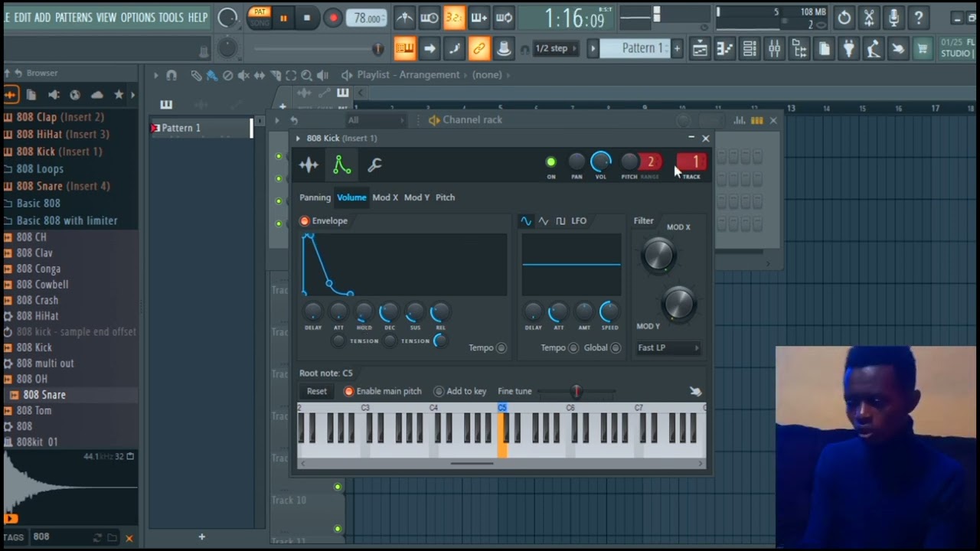
Task: Open the Playlist options arrow menu
Action: click(155, 75)
